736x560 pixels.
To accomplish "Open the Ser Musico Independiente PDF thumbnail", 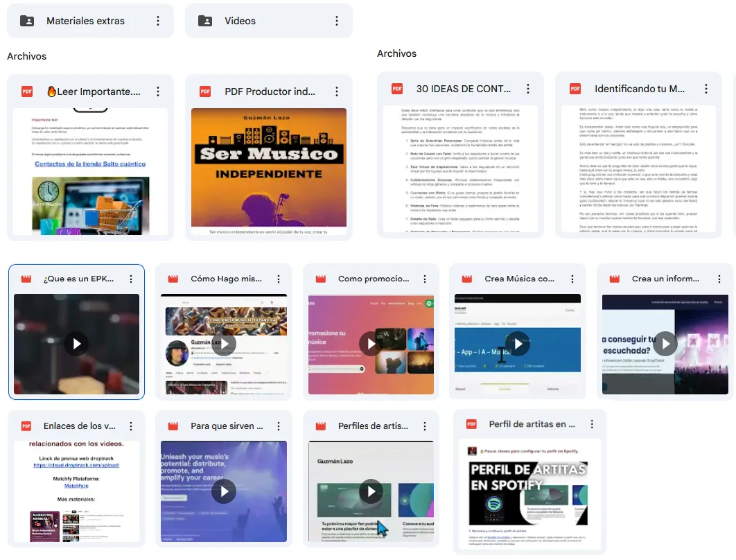I will coord(268,167).
